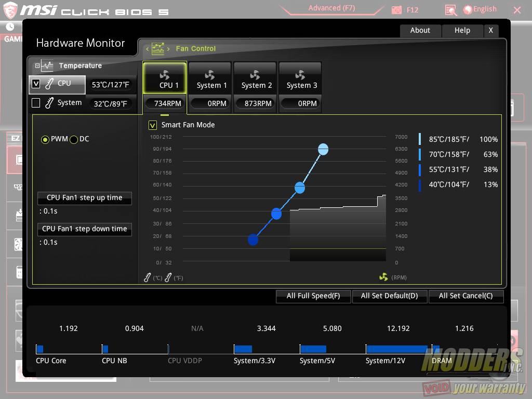Open the About button

click(420, 31)
